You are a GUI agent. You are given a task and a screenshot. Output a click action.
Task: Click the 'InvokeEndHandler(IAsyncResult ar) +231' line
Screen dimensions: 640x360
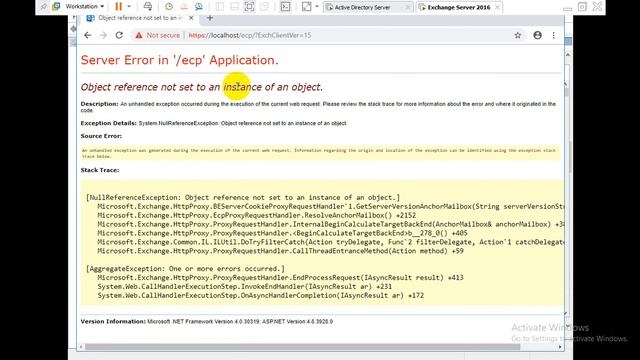(x=244, y=287)
